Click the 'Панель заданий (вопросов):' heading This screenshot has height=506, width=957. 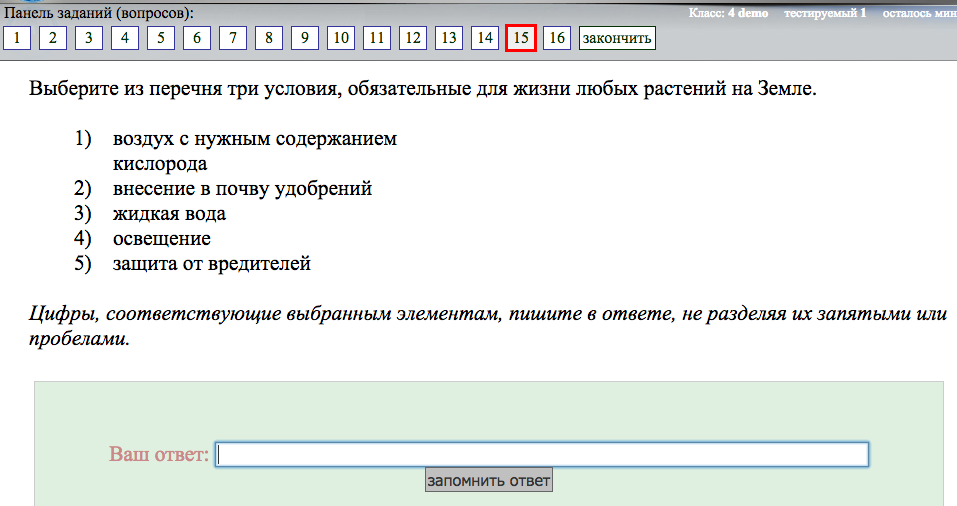point(99,13)
